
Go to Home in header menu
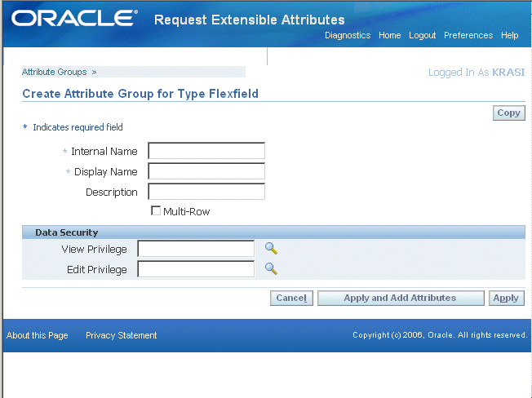pos(389,35)
